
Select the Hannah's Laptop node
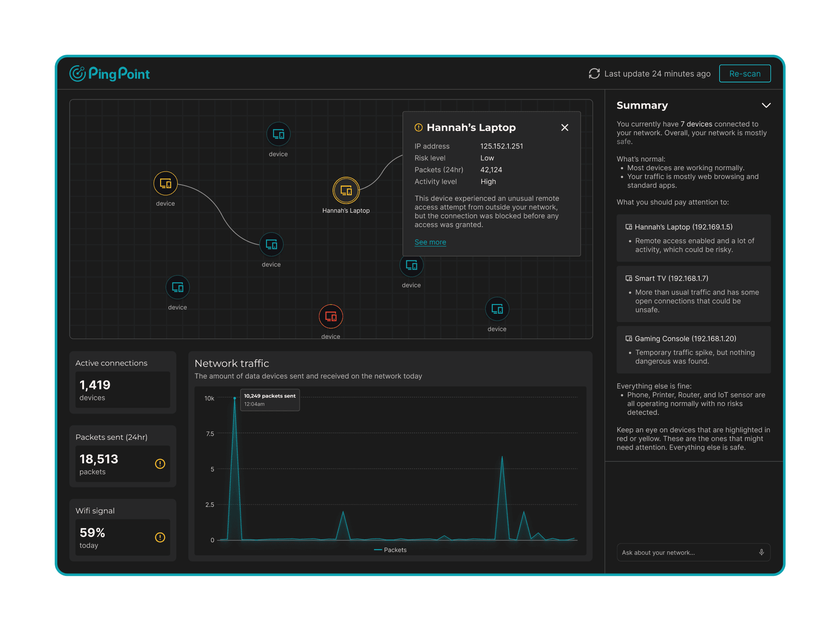(346, 190)
